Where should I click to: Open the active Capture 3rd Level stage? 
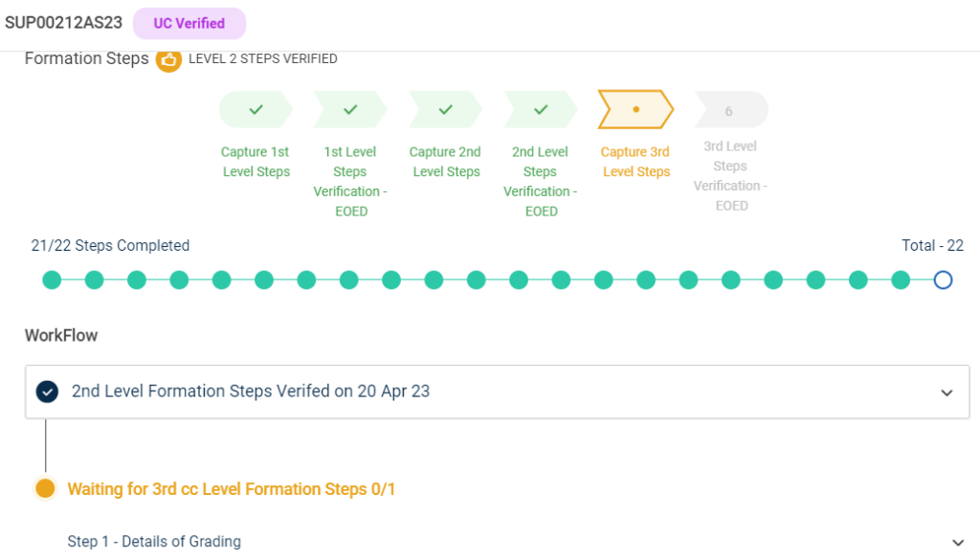[635, 110]
